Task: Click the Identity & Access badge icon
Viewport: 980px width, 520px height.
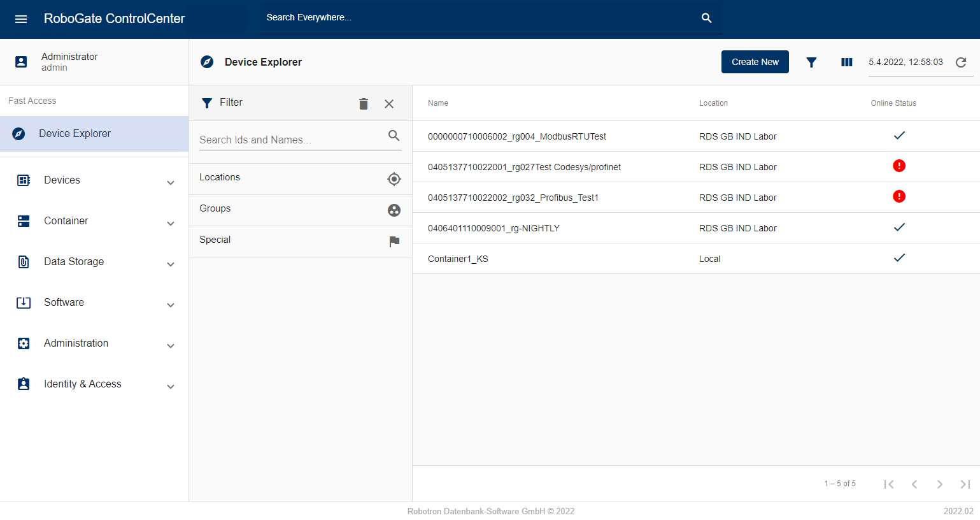Action: (x=24, y=384)
